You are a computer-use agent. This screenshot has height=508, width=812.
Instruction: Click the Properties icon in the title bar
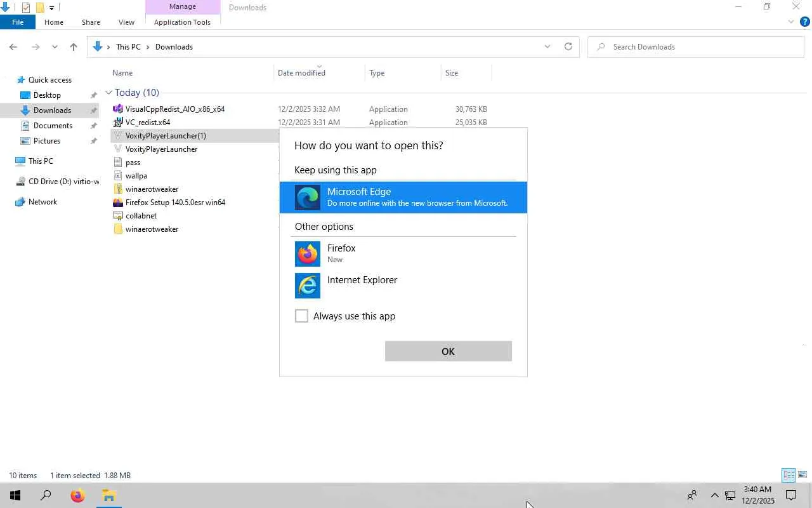[x=26, y=8]
